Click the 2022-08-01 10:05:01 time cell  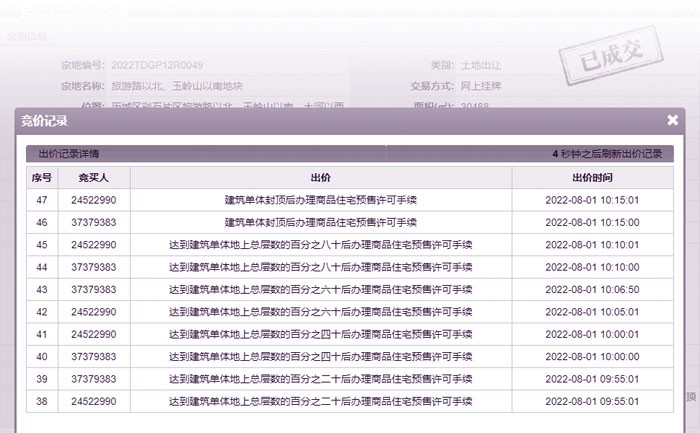592,312
